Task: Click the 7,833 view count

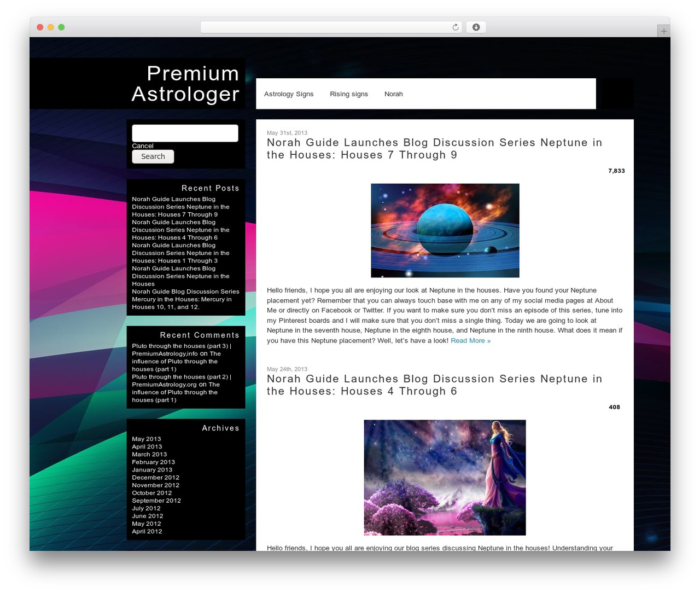Action: point(616,171)
